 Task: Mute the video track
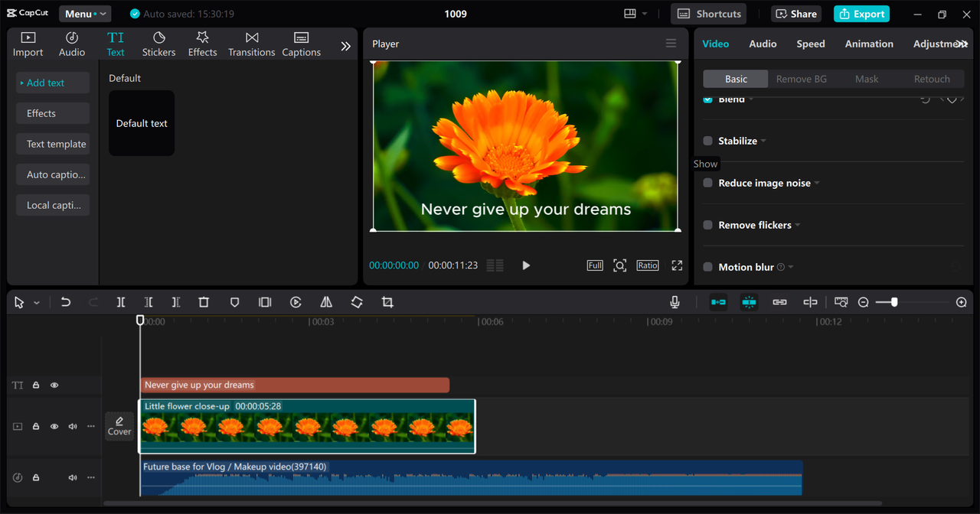pos(73,427)
